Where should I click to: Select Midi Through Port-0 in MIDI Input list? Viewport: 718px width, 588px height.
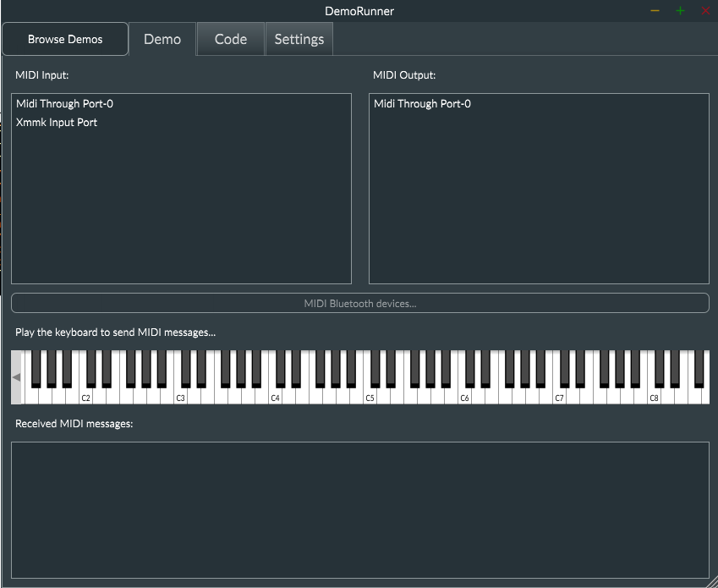(x=181, y=104)
